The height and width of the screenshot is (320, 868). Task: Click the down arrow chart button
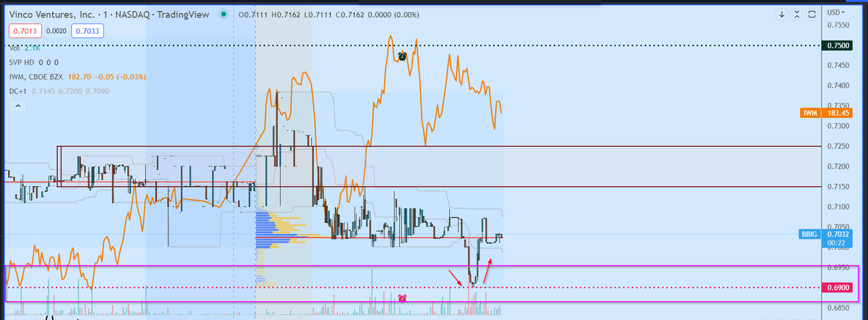coord(783,13)
